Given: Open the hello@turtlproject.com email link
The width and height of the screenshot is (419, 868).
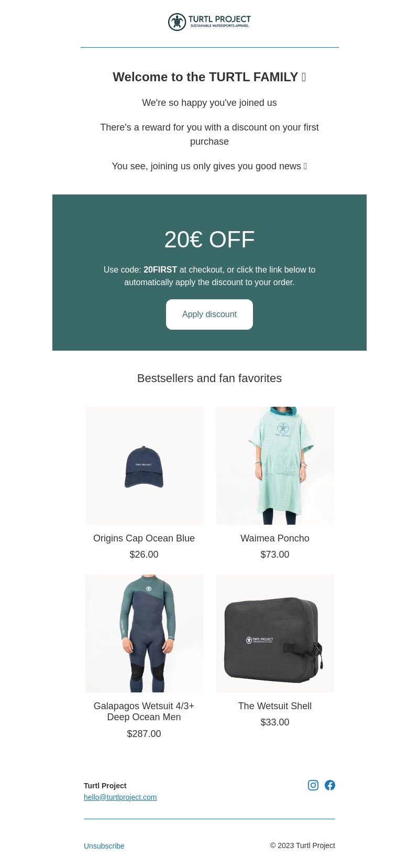Looking at the screenshot, I should [x=120, y=797].
